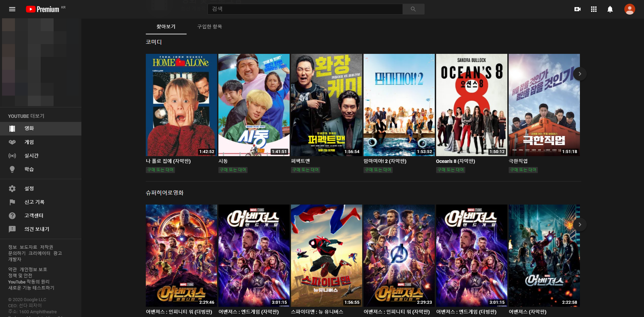Open the 시동 movie poster
This screenshot has height=317, width=644.
pyautogui.click(x=254, y=105)
